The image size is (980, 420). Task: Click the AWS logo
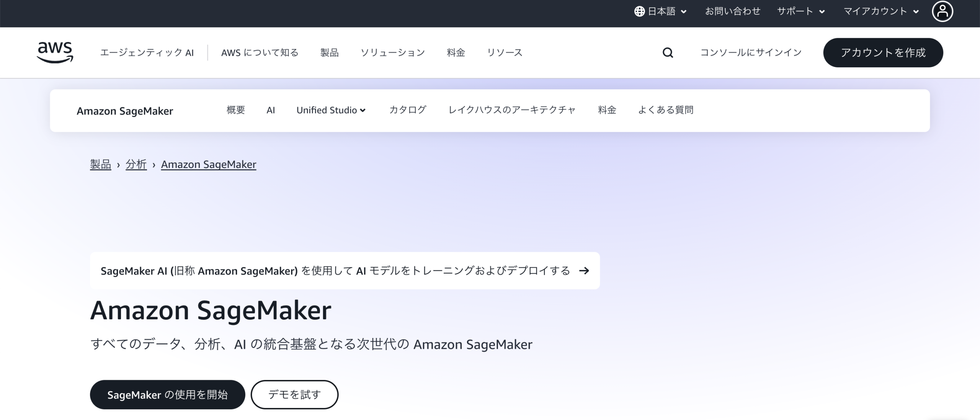pos(55,52)
